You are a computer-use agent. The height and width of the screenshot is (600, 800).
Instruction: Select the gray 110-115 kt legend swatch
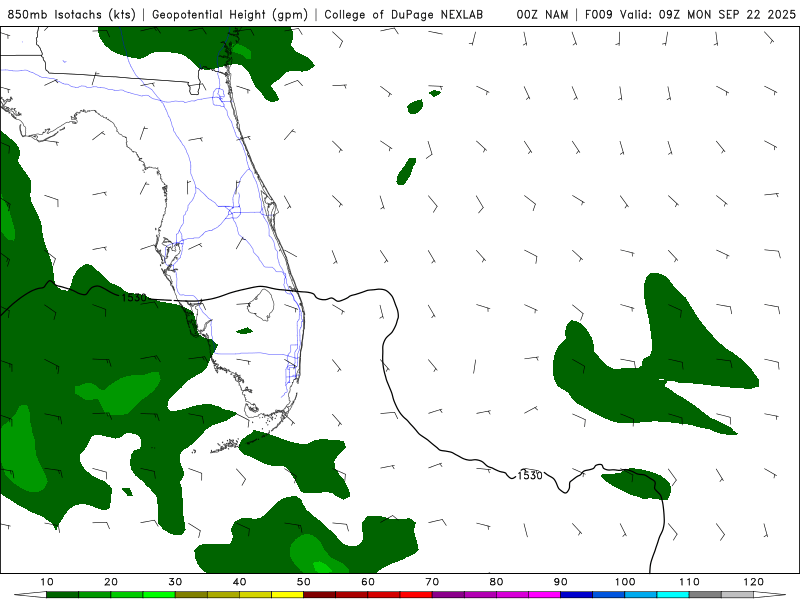[705, 595]
